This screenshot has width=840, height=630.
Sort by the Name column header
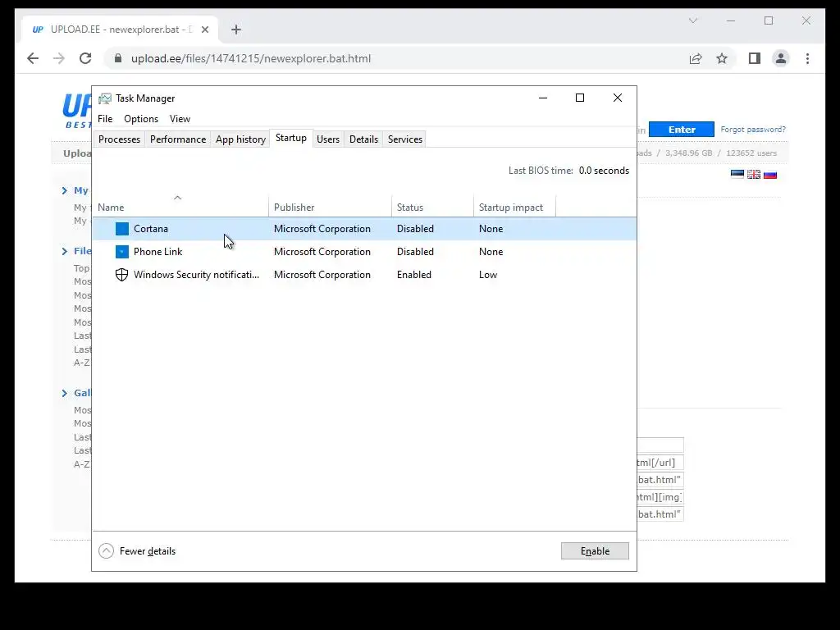pyautogui.click(x=180, y=208)
